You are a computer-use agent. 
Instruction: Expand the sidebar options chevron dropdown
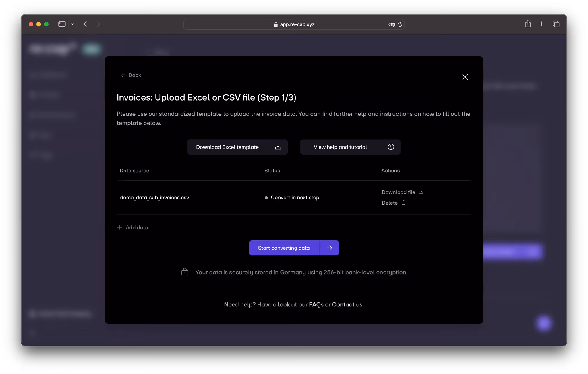(72, 24)
